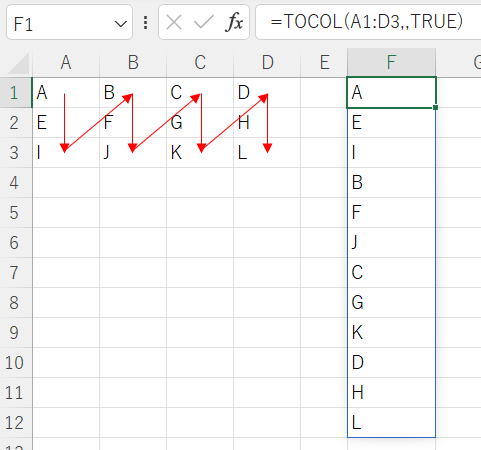Viewport: 481px width, 450px height.
Task: Click cell F5 showing result 'F'
Action: coord(392,212)
